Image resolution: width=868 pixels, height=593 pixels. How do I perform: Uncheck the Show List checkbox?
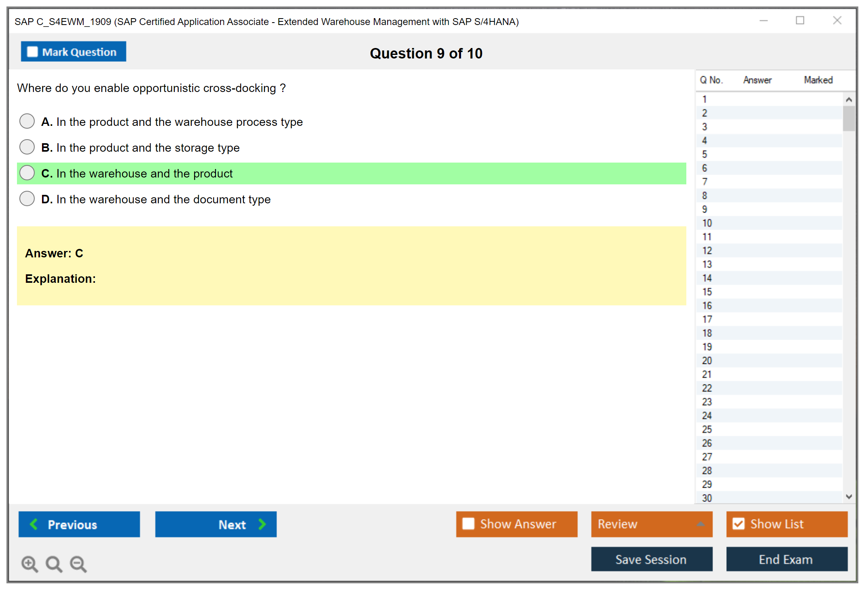tap(738, 524)
